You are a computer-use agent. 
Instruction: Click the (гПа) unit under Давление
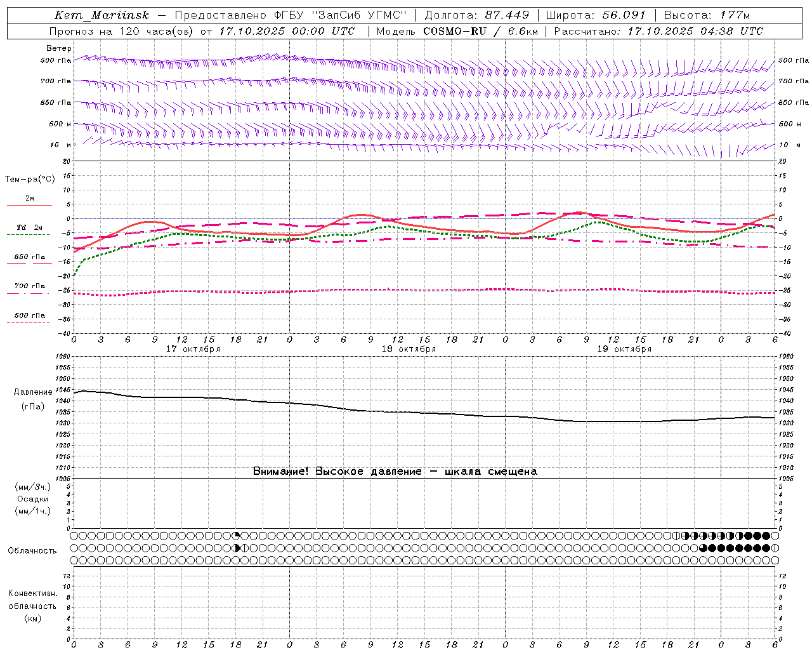(33, 406)
